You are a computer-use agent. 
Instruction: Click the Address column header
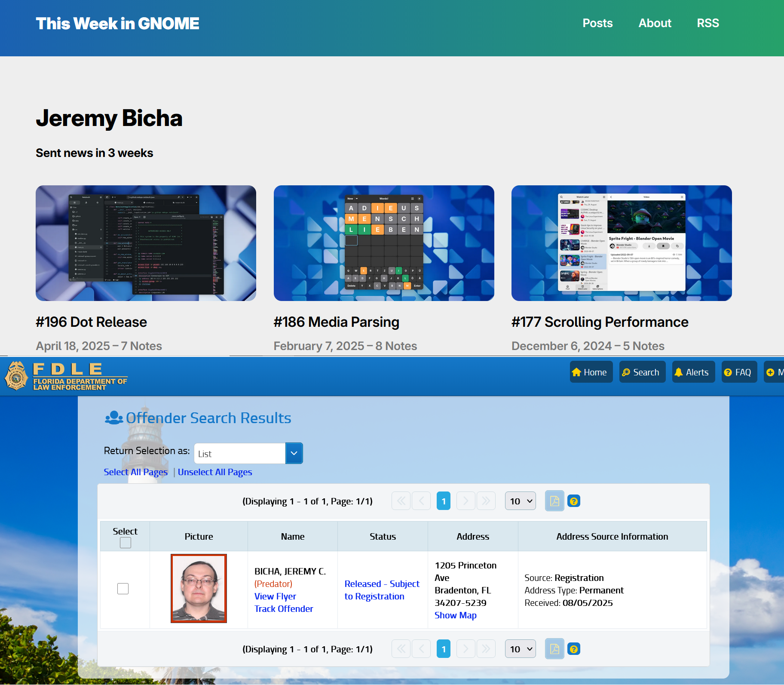coord(473,537)
